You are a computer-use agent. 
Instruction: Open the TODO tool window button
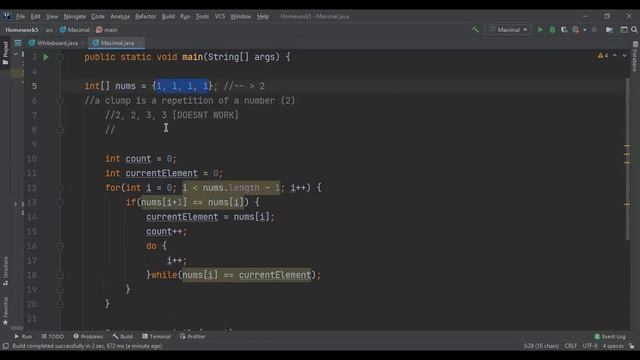(53, 336)
